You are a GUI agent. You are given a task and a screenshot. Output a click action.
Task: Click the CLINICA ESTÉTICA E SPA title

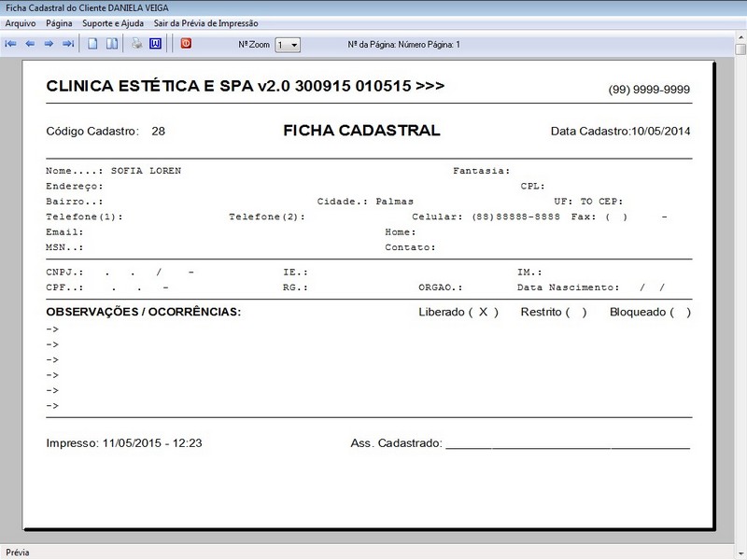click(x=245, y=86)
